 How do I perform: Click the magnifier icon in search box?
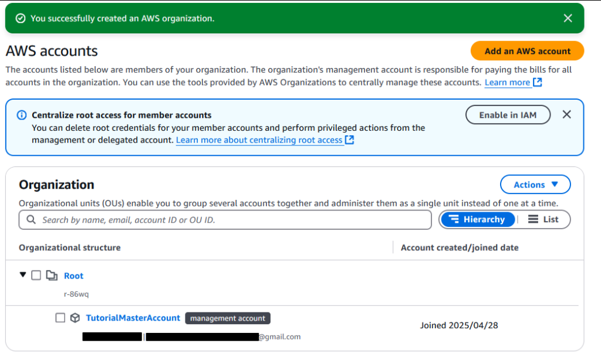(31, 220)
